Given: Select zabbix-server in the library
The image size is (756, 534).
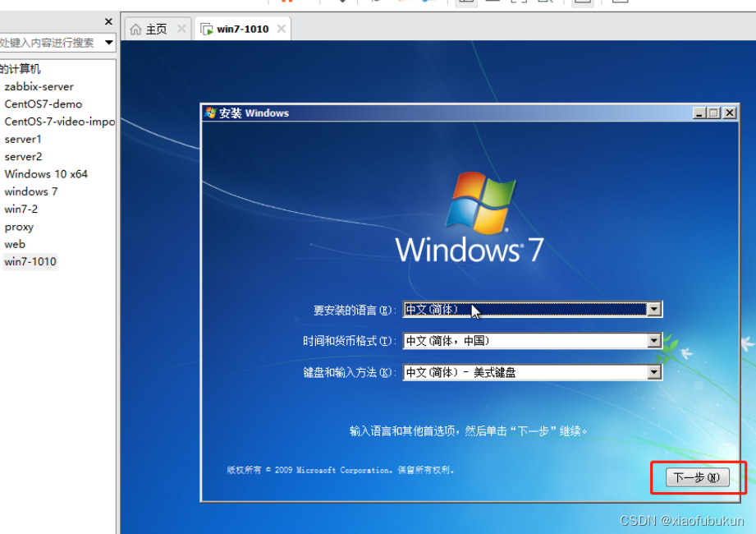Looking at the screenshot, I should tap(39, 87).
